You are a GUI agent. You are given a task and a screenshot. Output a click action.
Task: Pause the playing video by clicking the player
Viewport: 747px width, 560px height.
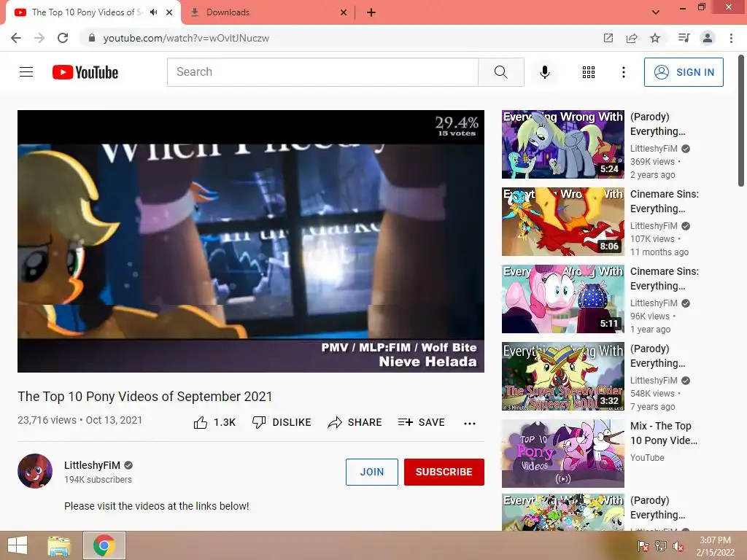(251, 241)
